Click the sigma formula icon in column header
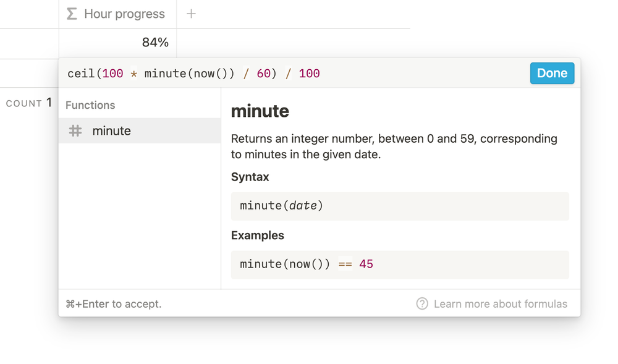 [72, 14]
